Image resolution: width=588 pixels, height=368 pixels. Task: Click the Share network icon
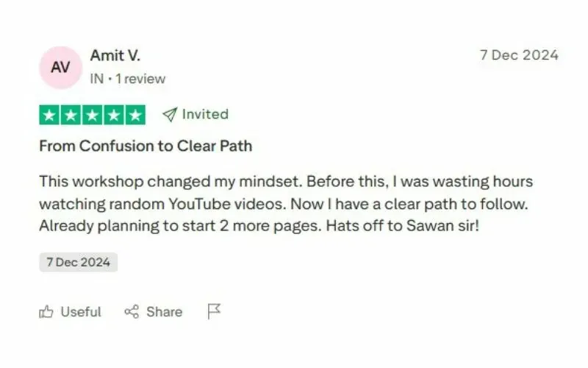[x=132, y=311]
